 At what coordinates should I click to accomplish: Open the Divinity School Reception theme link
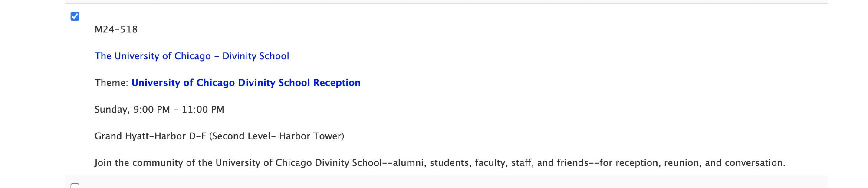click(x=246, y=83)
